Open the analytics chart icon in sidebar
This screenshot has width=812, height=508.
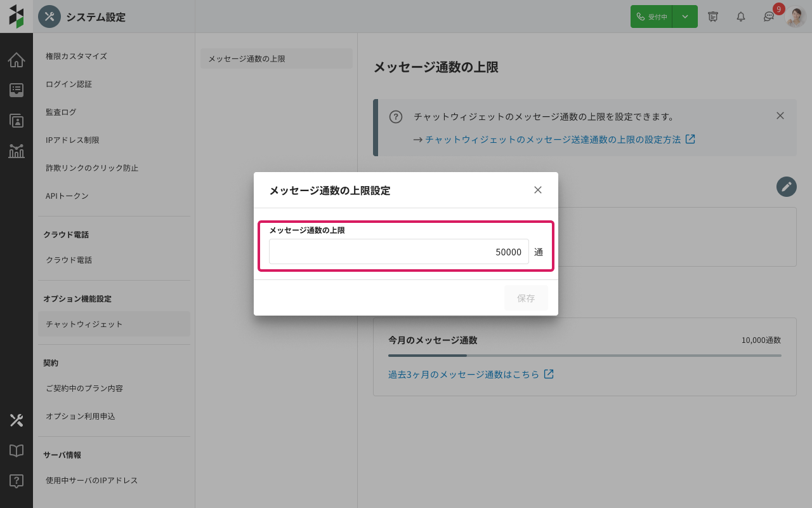click(x=16, y=151)
